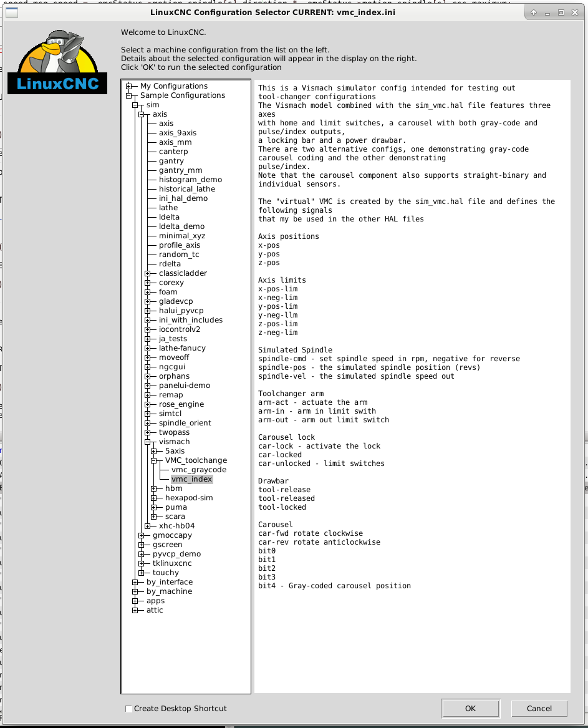Expand the hexapod-sim node
Screen dimensions: 588x728
click(x=153, y=498)
